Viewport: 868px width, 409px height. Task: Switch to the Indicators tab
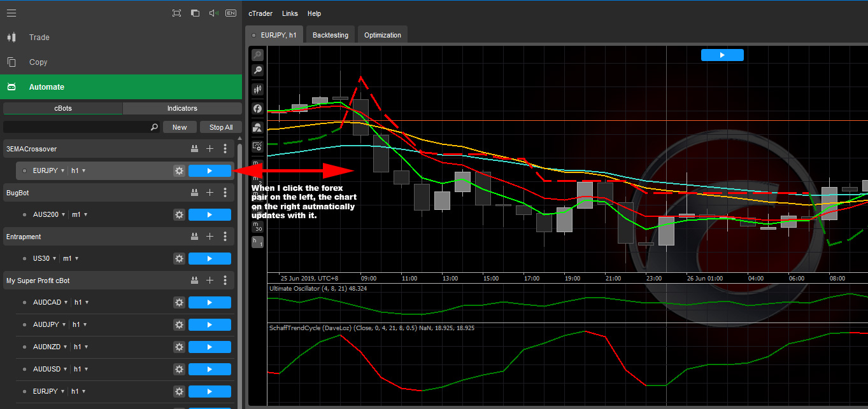(182, 108)
